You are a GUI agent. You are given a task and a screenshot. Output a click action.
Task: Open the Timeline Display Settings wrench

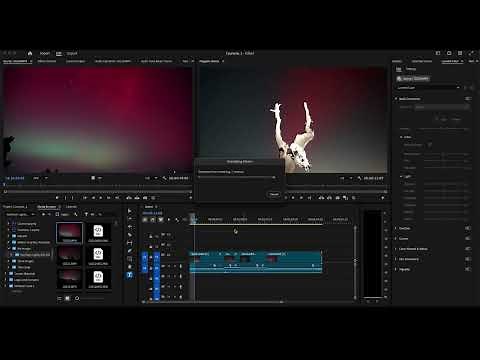click(177, 220)
